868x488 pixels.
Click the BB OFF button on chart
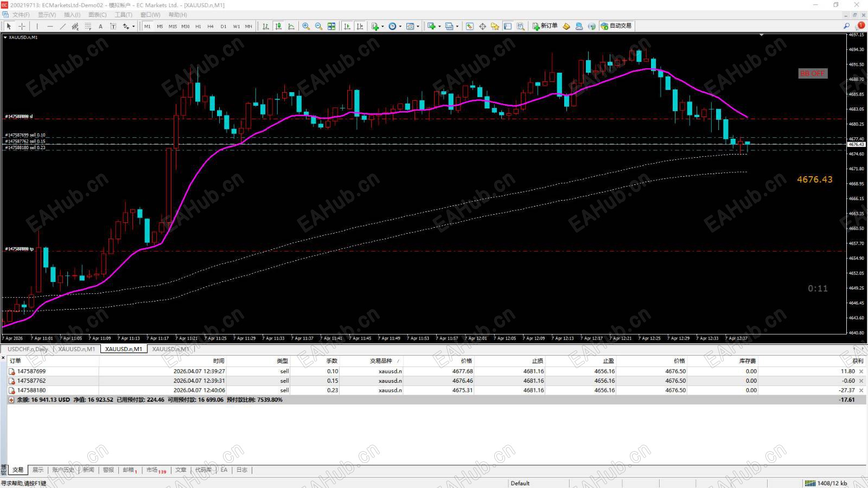coord(813,73)
